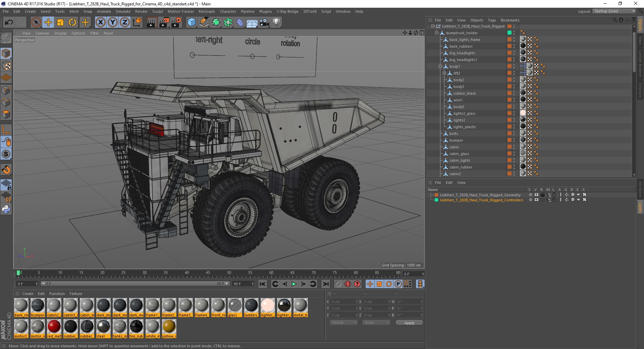Viewport: 644px width, 349px height.
Task: Open the Character menu
Action: click(228, 11)
